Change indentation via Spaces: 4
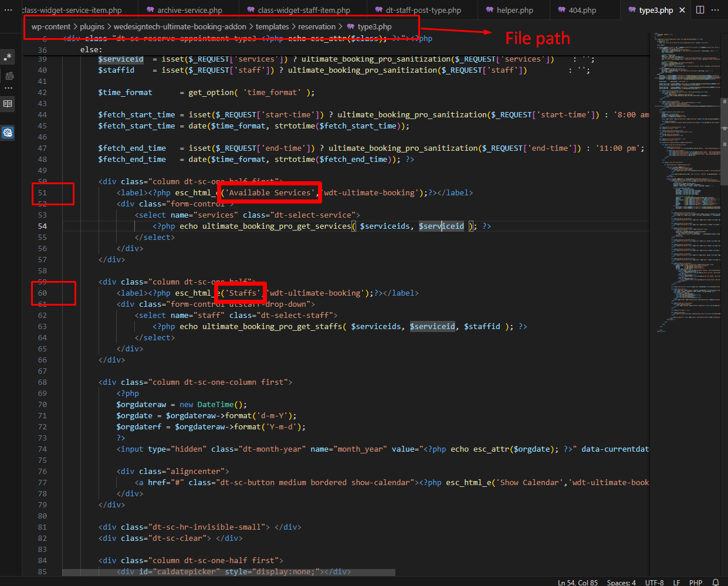 click(x=621, y=582)
